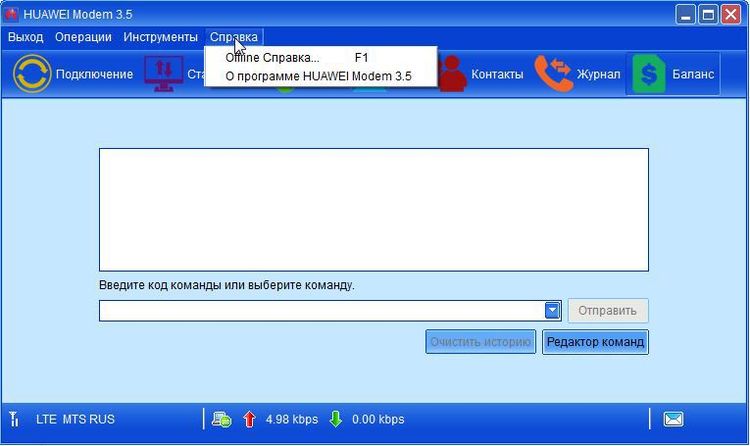The height and width of the screenshot is (446, 750).
Task: Click the command code input field
Action: pos(322,311)
